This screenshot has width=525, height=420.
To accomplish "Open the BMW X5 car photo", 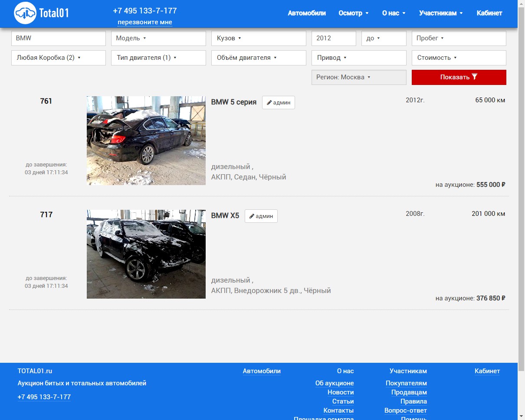I will click(146, 254).
